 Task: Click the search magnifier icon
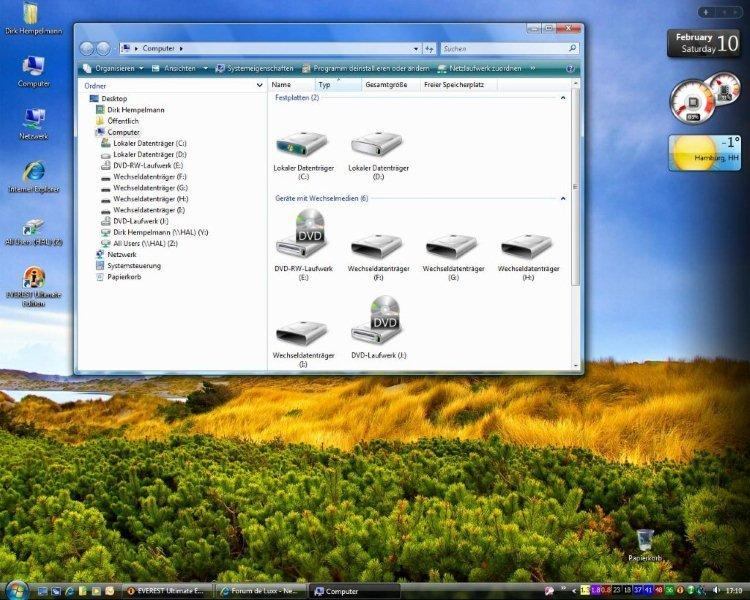click(x=572, y=48)
